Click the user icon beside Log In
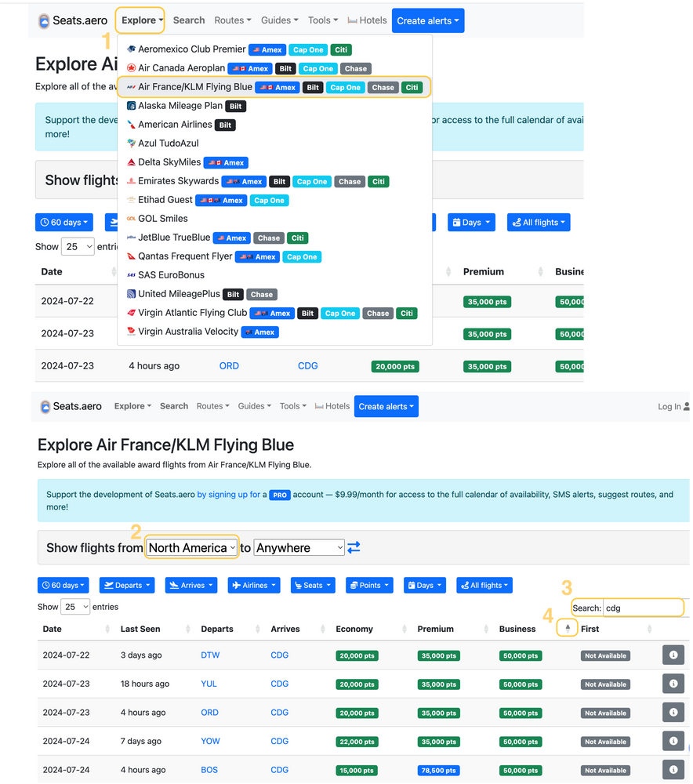The image size is (693, 784). (687, 406)
